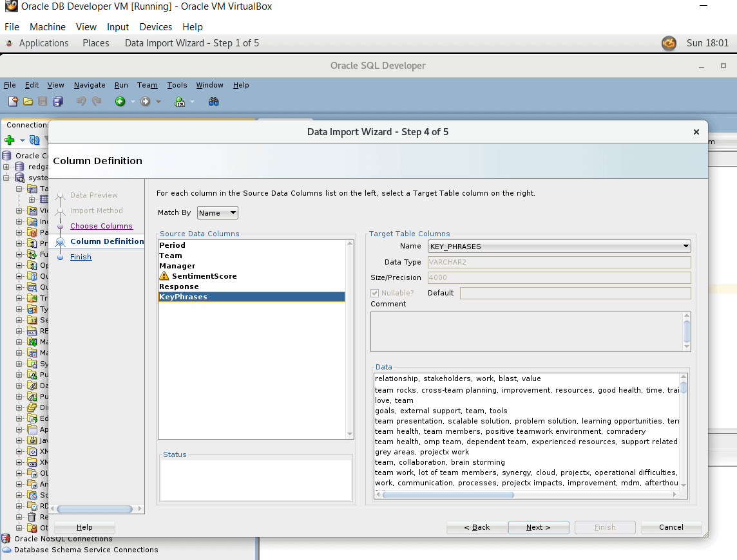Click the Oracle NoSQL Connections icon
The width and height of the screenshot is (737, 560).
[6, 539]
